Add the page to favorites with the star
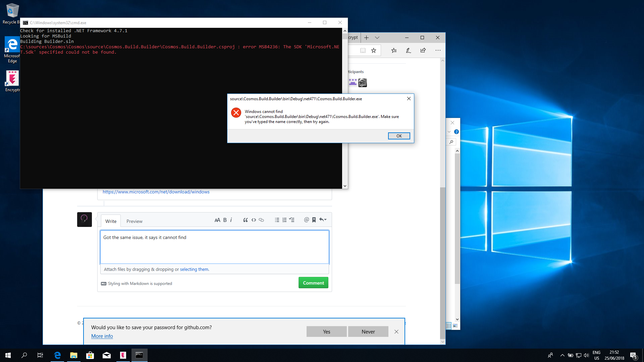This screenshot has height=362, width=644. [374, 50]
